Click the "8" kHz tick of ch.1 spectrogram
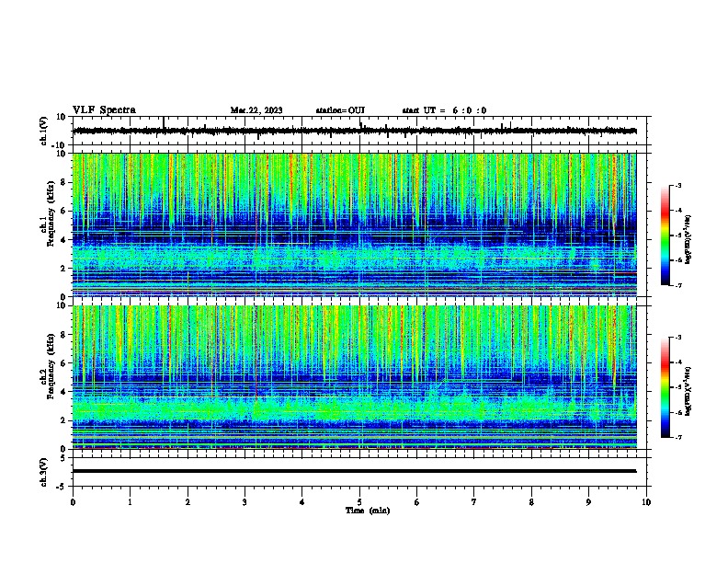728x563 pixels. 64,182
